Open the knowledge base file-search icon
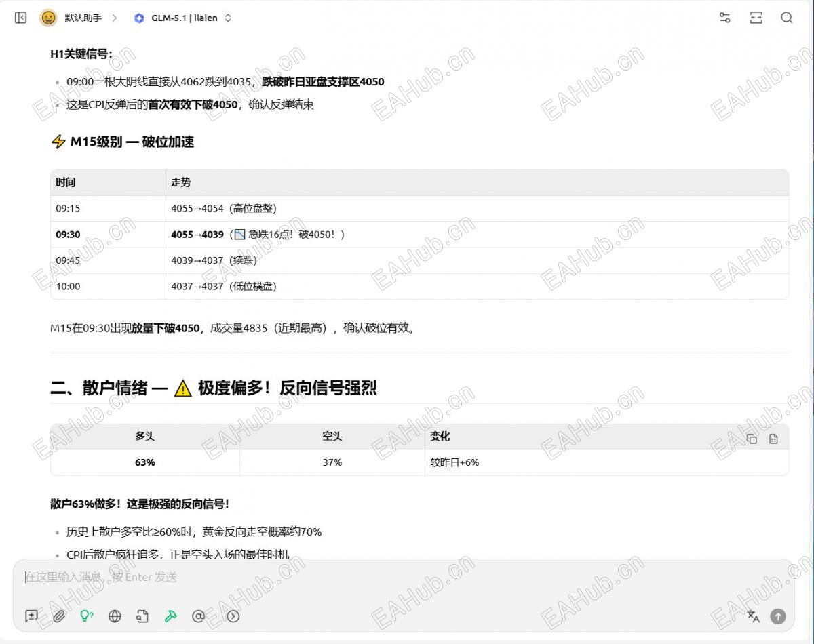This screenshot has width=814, height=644. (142, 616)
